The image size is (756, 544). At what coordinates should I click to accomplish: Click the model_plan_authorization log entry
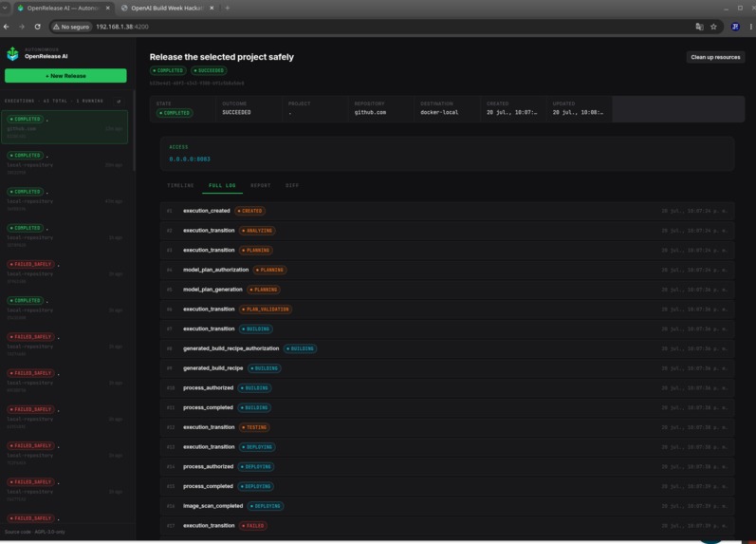click(x=447, y=270)
